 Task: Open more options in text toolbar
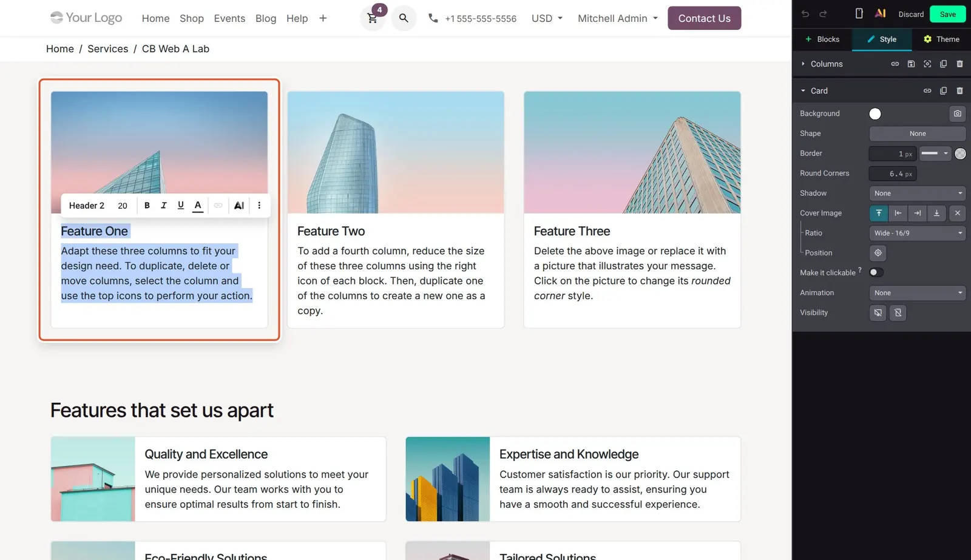click(259, 205)
